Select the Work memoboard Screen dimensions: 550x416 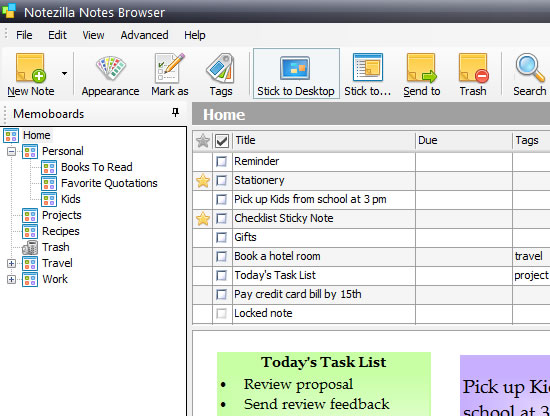coord(55,279)
